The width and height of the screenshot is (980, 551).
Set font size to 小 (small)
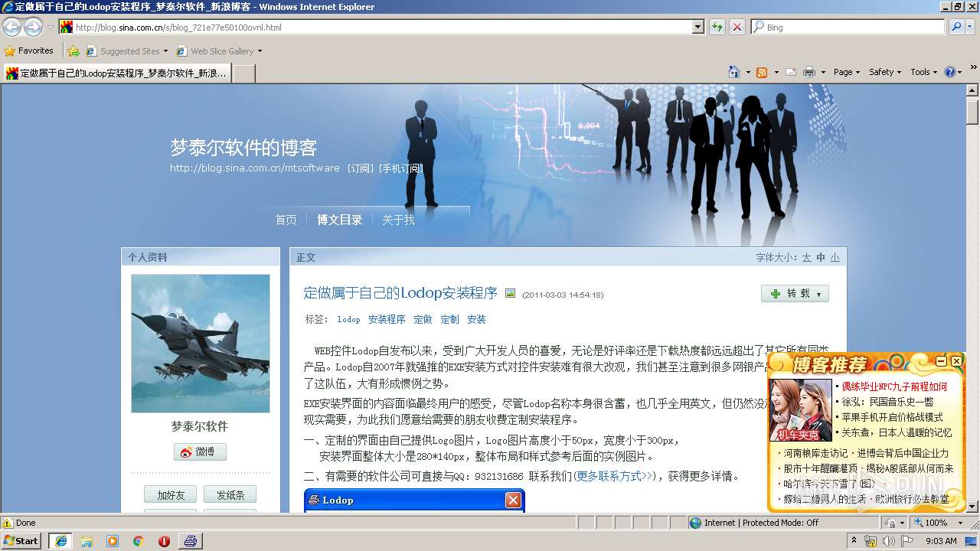pos(835,257)
